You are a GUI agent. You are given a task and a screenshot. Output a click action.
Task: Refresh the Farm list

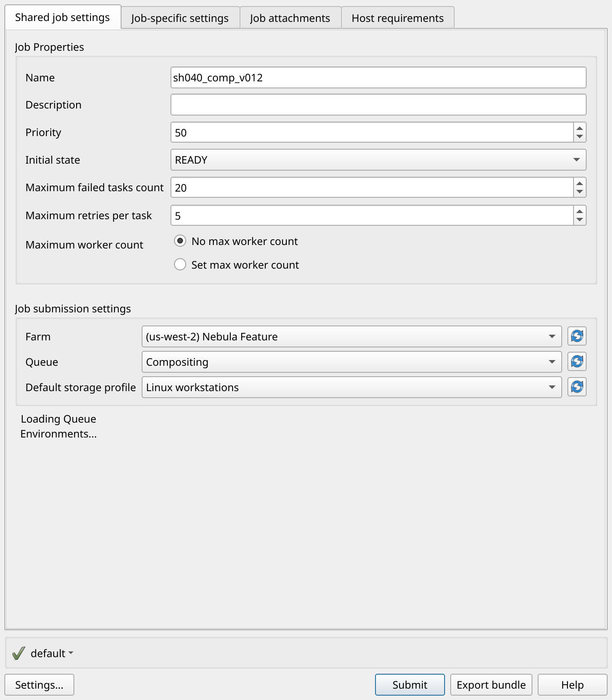577,336
